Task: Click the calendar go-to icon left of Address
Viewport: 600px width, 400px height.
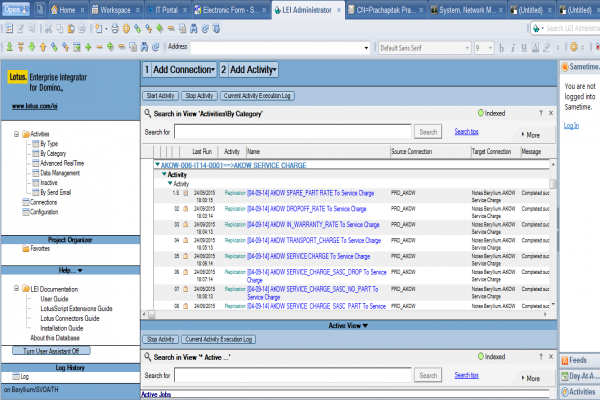Action: pos(77,47)
